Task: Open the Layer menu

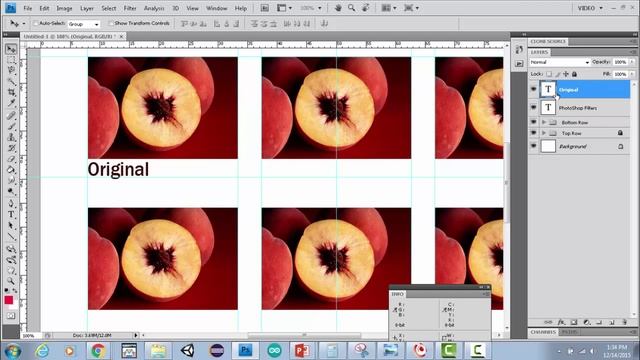Action: tap(87, 8)
